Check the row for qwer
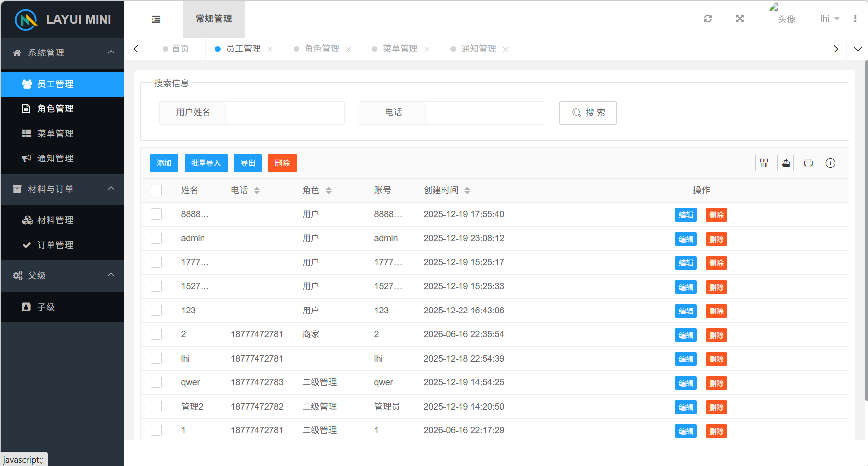 coord(156,382)
